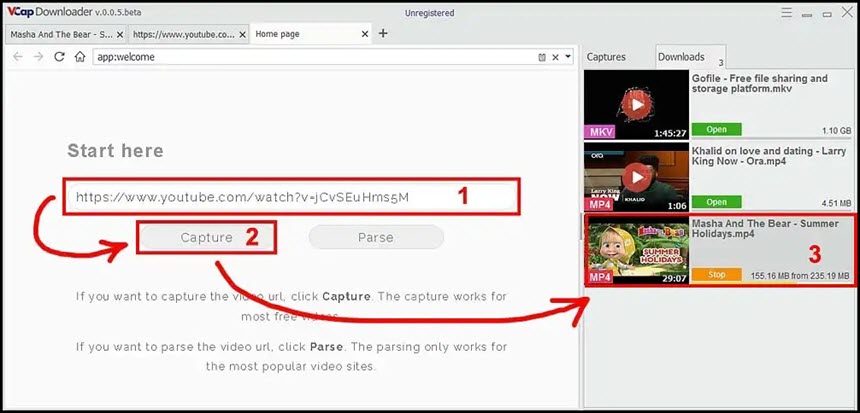Click the MP4 badge on Masha video
The height and width of the screenshot is (413, 860).
601,277
